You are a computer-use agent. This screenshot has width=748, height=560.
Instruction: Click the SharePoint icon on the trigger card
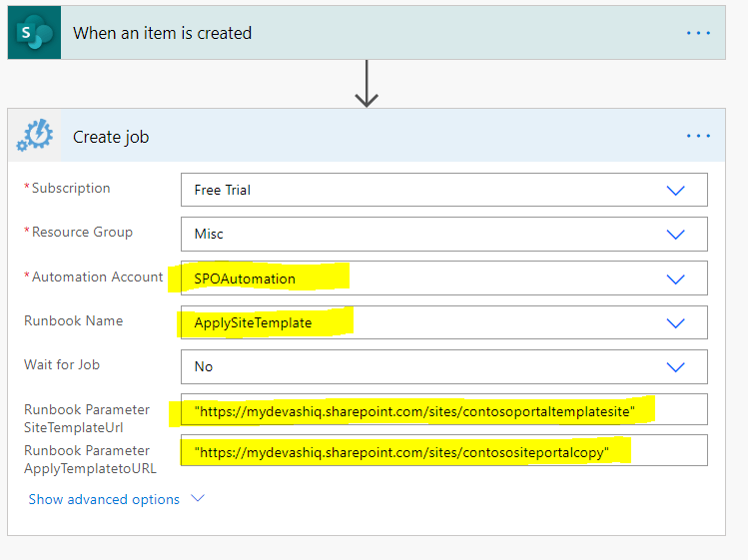pos(34,33)
